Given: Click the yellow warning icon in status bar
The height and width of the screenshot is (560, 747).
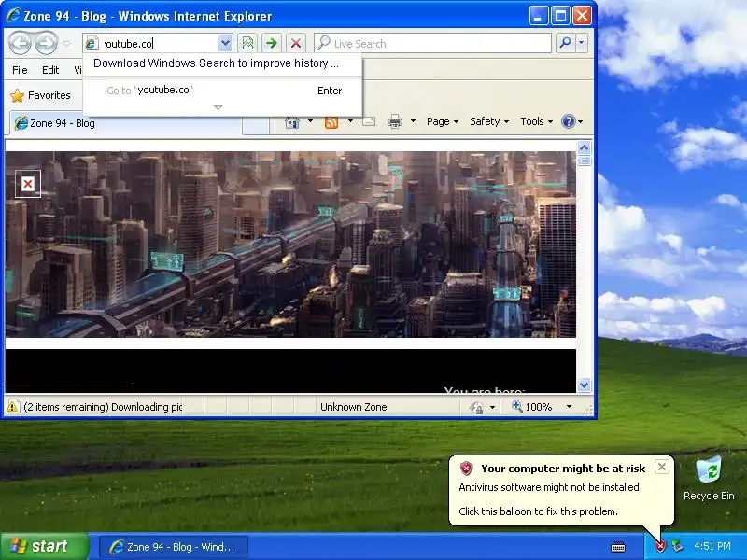Looking at the screenshot, I should click(x=13, y=407).
